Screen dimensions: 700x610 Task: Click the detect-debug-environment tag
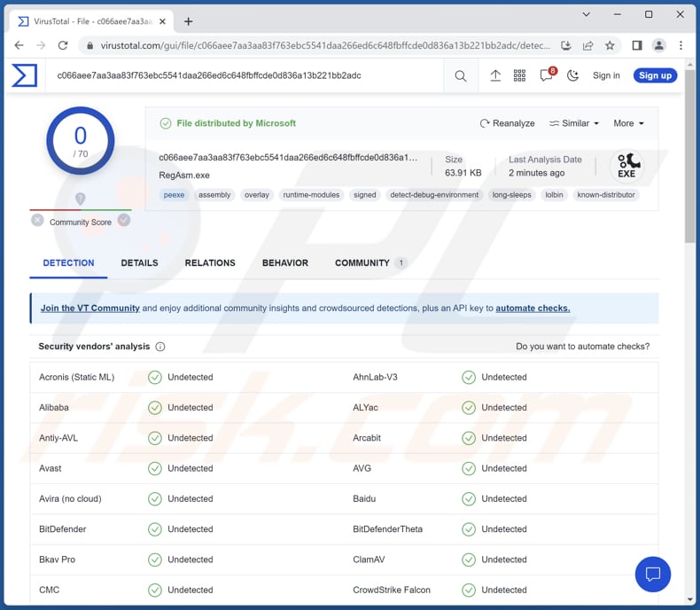(x=434, y=195)
